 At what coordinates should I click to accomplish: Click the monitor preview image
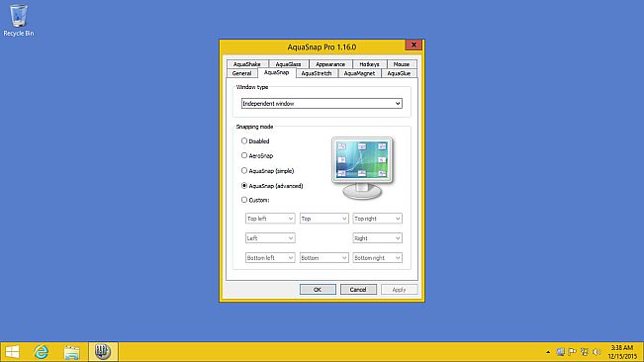362,168
